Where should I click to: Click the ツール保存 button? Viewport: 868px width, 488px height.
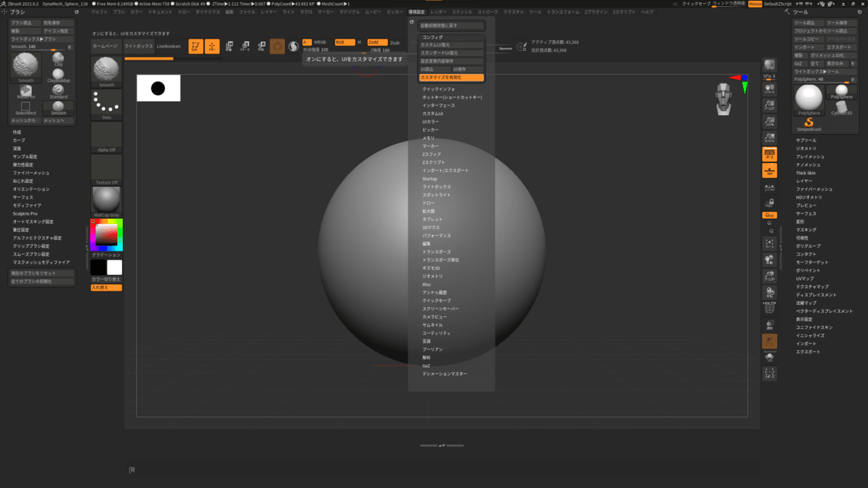coord(841,22)
